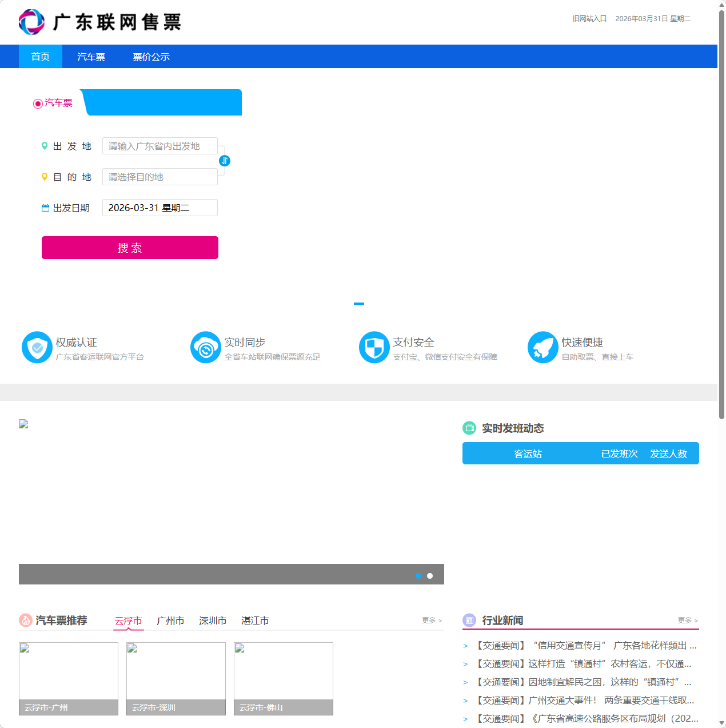
Task: Click the swap origin and destination icon
Action: click(224, 161)
